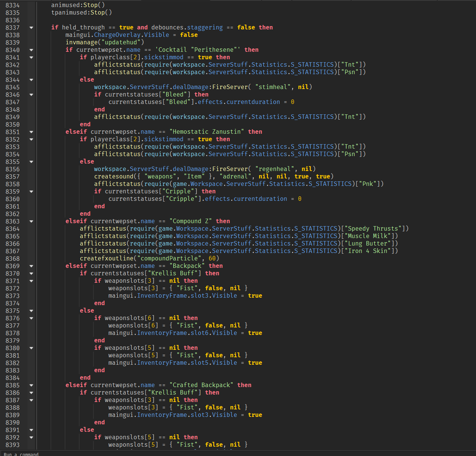476x456 pixels.
Task: Fold the Bleed status check at line 8346
Action: tap(31, 95)
